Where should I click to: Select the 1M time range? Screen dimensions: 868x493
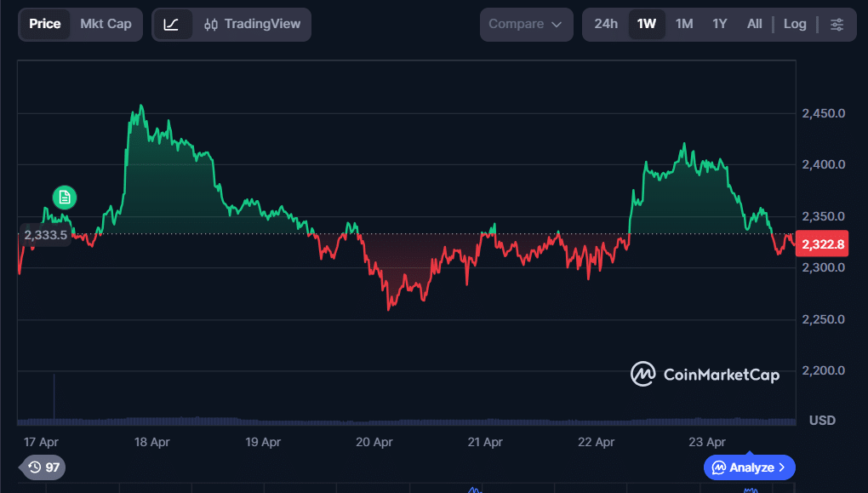[684, 25]
